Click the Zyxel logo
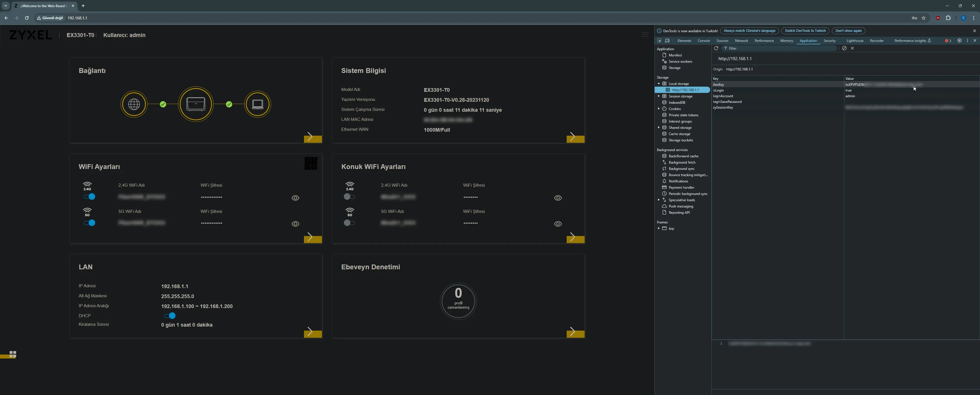 [x=30, y=35]
